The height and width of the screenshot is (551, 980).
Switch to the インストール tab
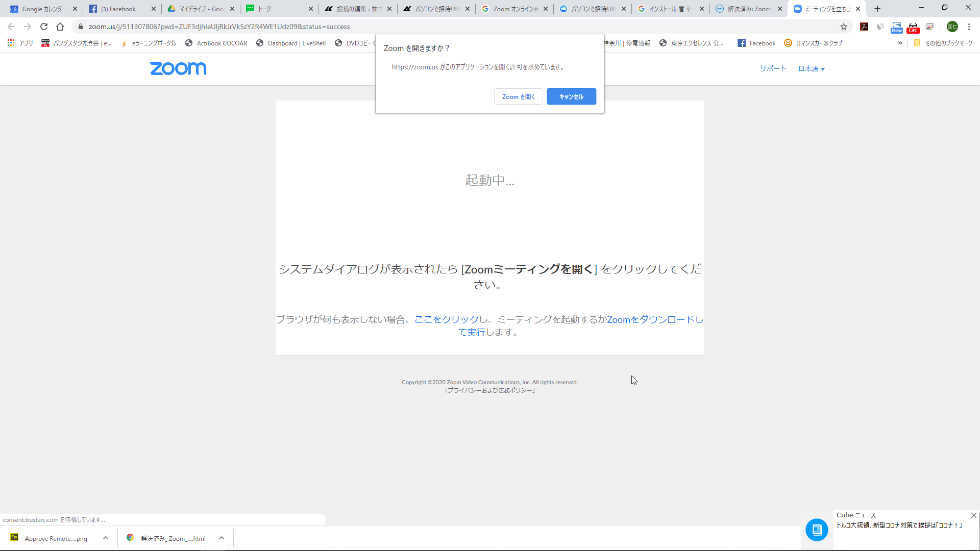tap(671, 9)
